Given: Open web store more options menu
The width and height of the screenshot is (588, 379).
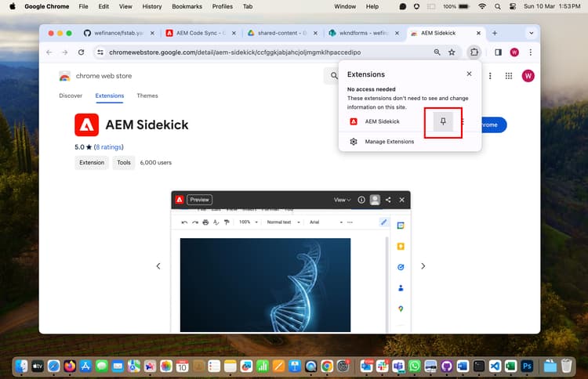Looking at the screenshot, I should coord(490,76).
